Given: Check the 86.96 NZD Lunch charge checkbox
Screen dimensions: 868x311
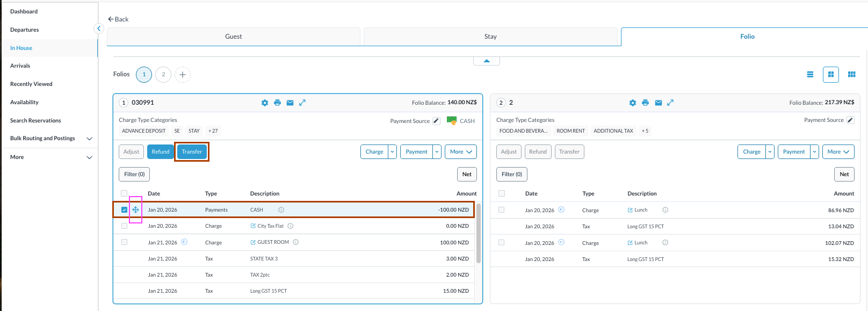Looking at the screenshot, I should pyautogui.click(x=502, y=210).
